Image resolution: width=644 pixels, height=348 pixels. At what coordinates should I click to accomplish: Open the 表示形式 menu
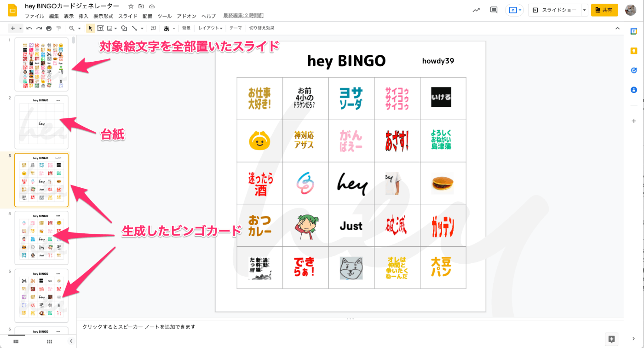(x=103, y=16)
